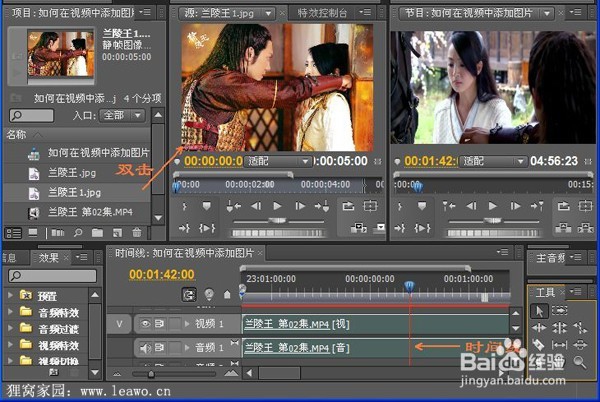Expand 视频 1 track triangle

pyautogui.click(x=187, y=324)
